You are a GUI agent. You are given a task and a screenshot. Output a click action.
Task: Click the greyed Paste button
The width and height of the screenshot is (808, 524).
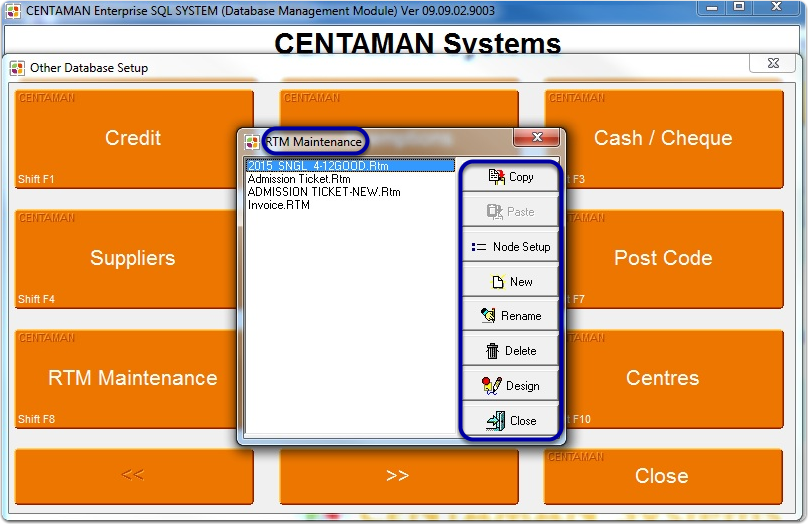(x=510, y=212)
